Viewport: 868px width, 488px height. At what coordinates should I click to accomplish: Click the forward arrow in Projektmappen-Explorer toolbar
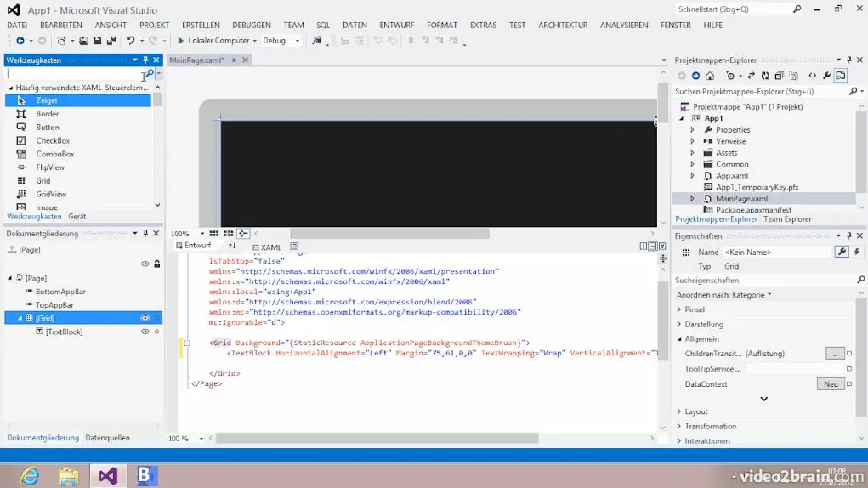click(695, 76)
